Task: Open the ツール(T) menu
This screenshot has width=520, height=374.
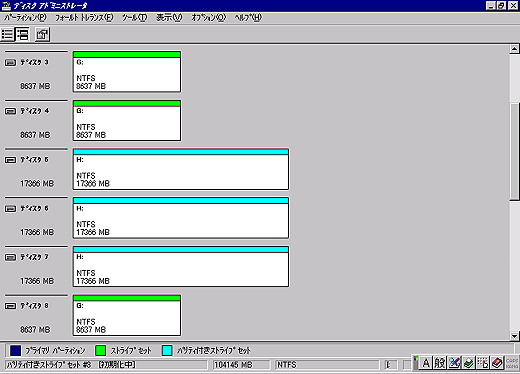Action: [x=134, y=18]
